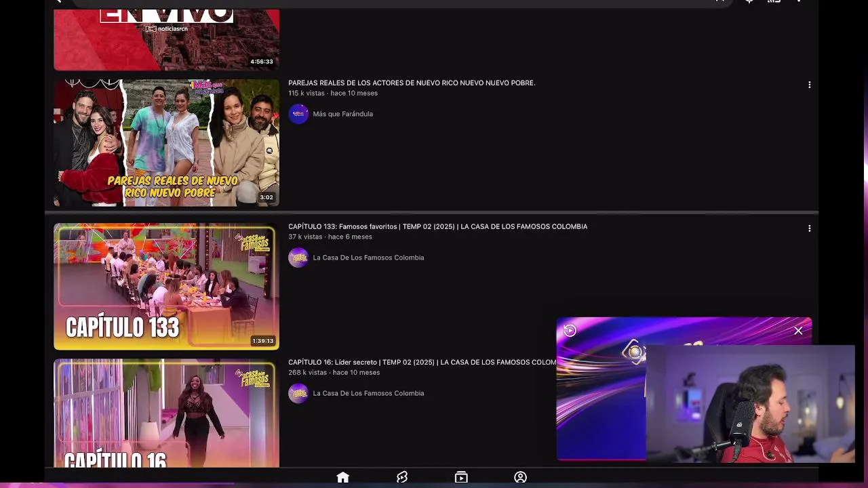Go to La Casa De Los Famosos Colombia channel under Capítulo 133
Image resolution: width=868 pixels, height=488 pixels.
click(x=368, y=258)
